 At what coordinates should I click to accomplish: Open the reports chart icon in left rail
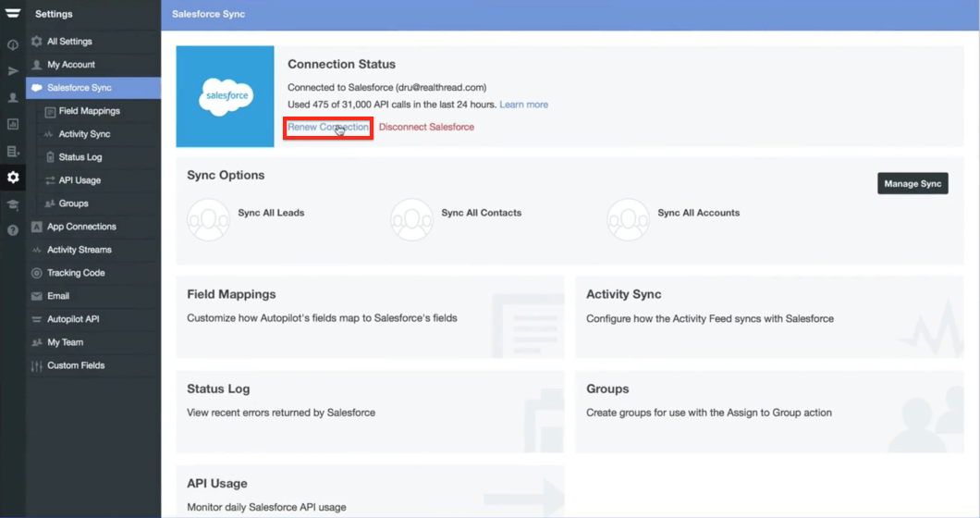[13, 124]
